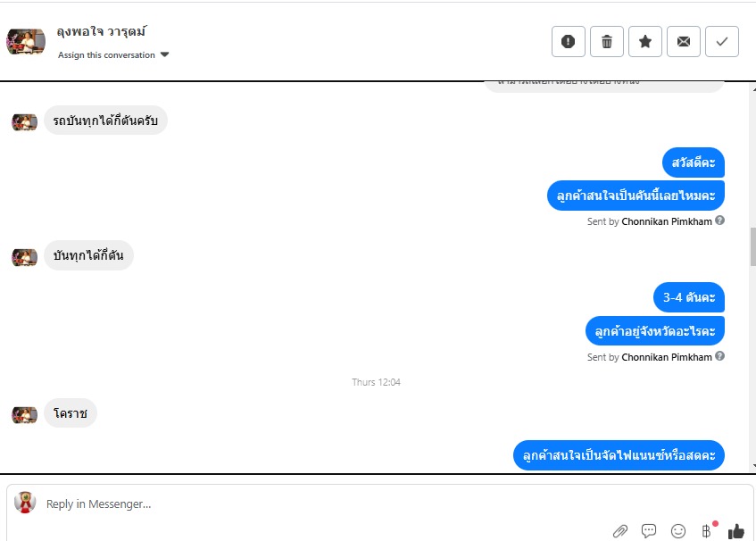Screen dimensions: 756x541
Task: Mark conversation as done with checkmark
Action: [722, 41]
